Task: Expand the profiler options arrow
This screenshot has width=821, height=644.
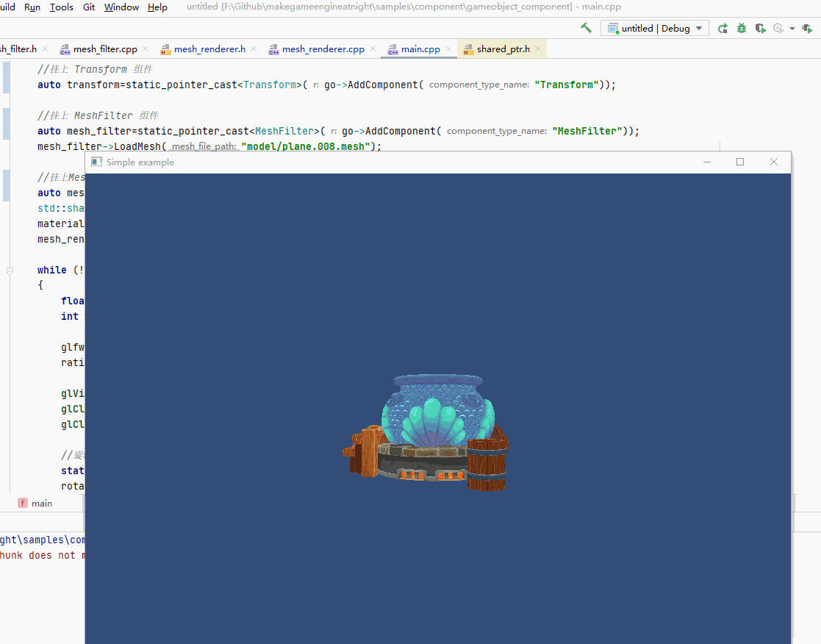Action: click(x=792, y=29)
